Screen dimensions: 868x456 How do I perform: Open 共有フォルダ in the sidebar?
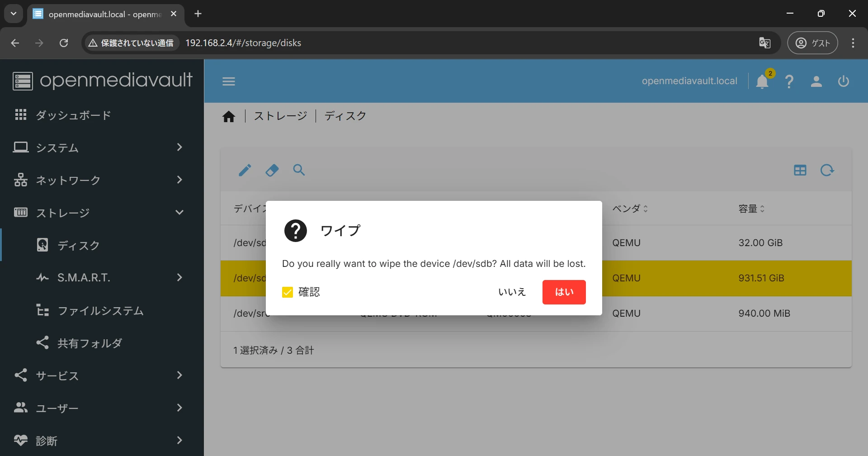click(x=102, y=343)
